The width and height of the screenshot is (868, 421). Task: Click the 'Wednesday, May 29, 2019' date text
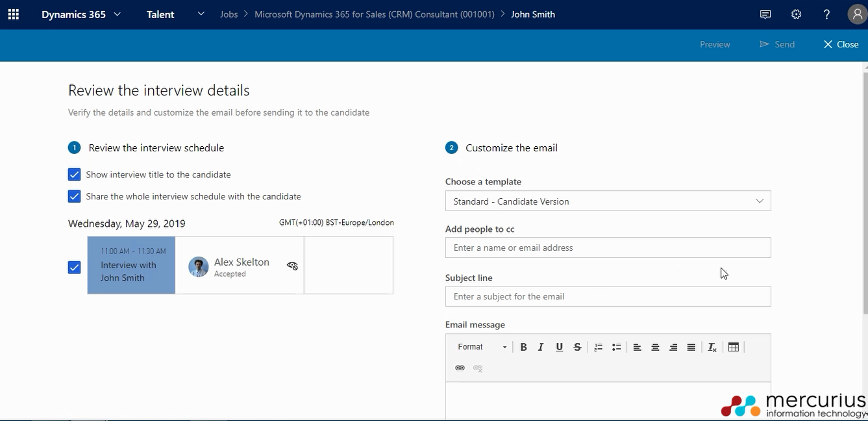point(127,223)
